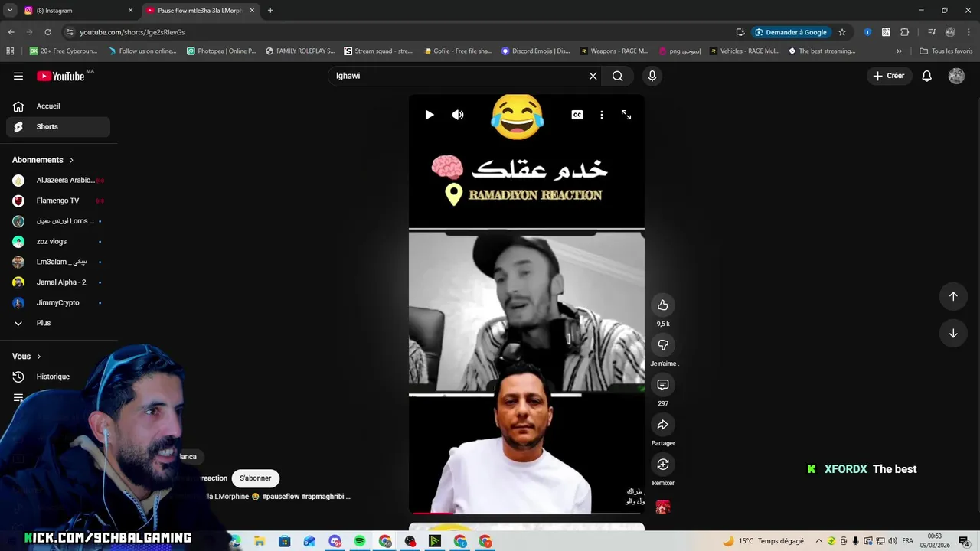The height and width of the screenshot is (551, 980).
Task: Open the YouTube hamburger guide menu
Action: click(18, 76)
